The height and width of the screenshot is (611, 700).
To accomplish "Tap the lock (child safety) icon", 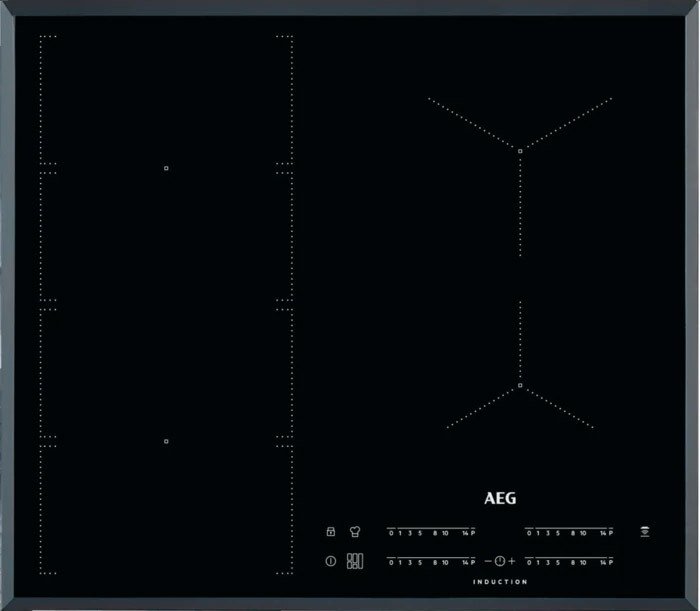I will coord(331,532).
